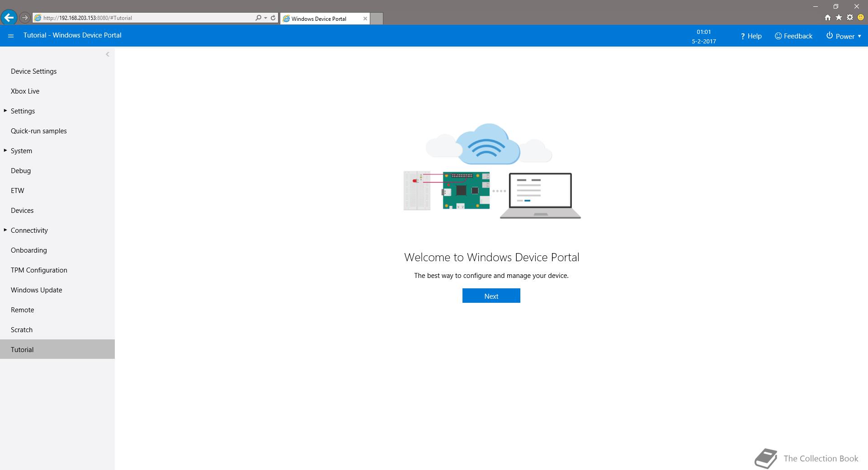Select the Tutorial sidebar item
The width and height of the screenshot is (868, 470).
pyautogui.click(x=57, y=349)
